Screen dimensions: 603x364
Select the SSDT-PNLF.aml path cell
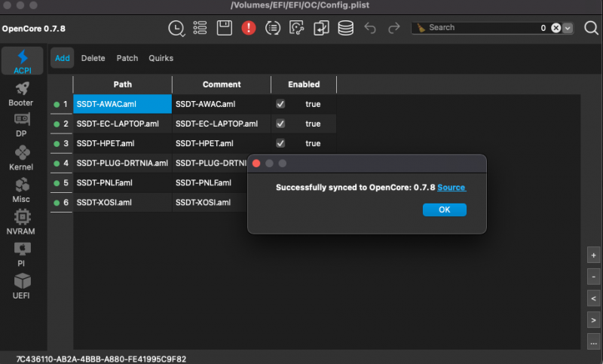click(x=122, y=182)
